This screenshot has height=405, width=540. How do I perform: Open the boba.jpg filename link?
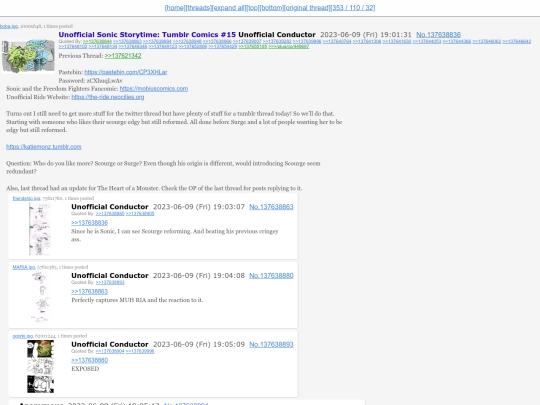[x=9, y=26]
